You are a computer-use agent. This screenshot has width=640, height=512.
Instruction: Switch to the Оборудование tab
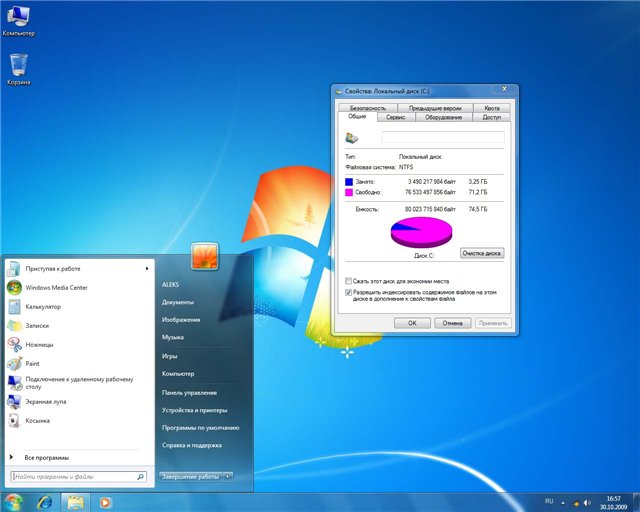(x=443, y=117)
